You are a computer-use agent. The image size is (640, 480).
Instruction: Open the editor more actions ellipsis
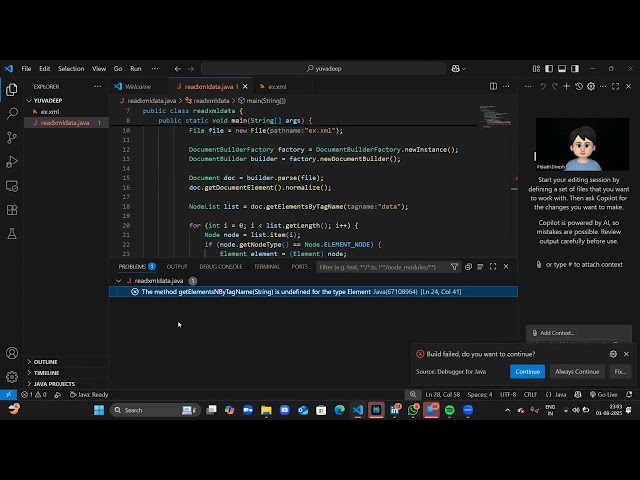[506, 86]
